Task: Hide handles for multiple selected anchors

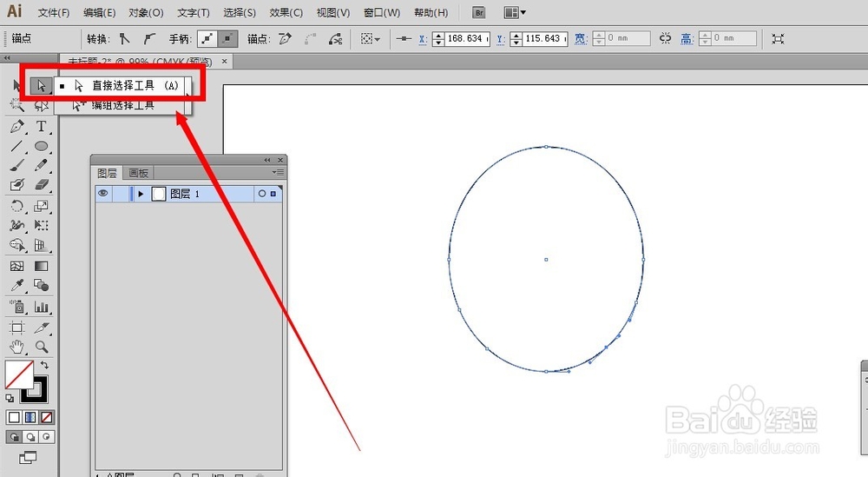Action: tap(227, 39)
